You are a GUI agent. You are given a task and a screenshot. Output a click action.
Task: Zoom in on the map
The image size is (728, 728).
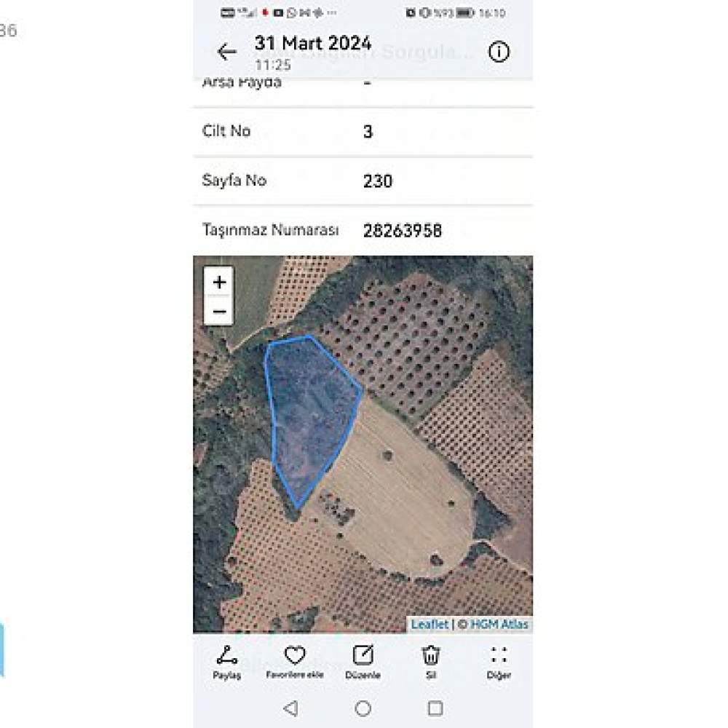(219, 282)
